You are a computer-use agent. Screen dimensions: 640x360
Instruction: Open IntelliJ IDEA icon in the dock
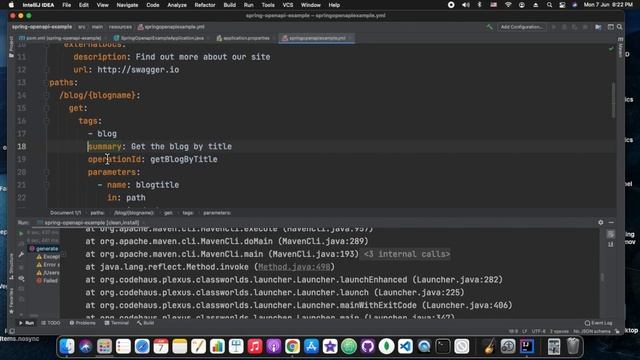click(527, 347)
